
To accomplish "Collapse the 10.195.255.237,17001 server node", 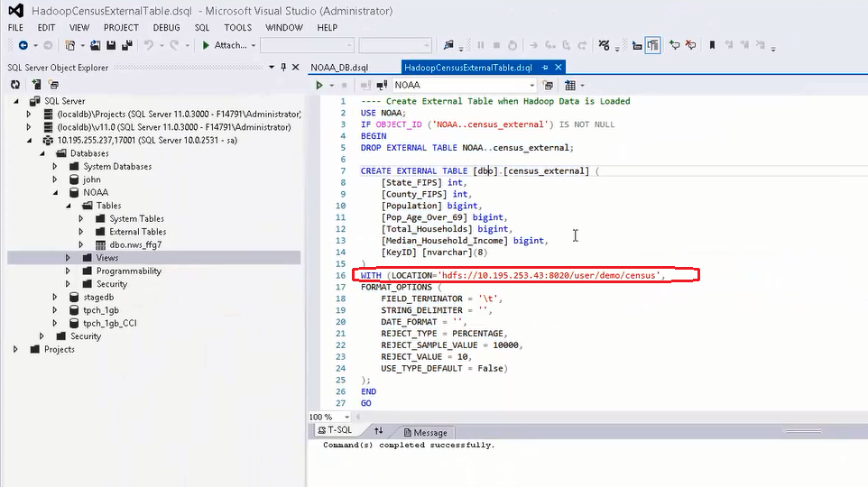I will (x=30, y=141).
